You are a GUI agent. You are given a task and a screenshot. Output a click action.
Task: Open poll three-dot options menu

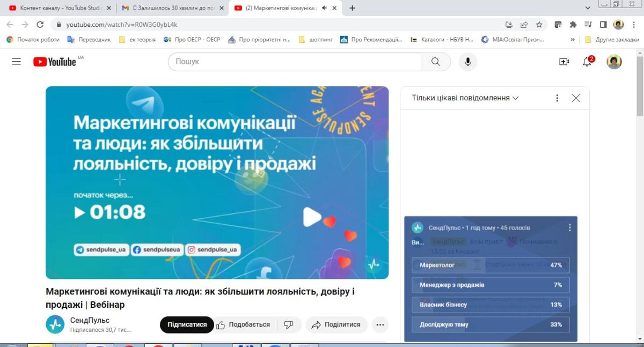tap(569, 227)
